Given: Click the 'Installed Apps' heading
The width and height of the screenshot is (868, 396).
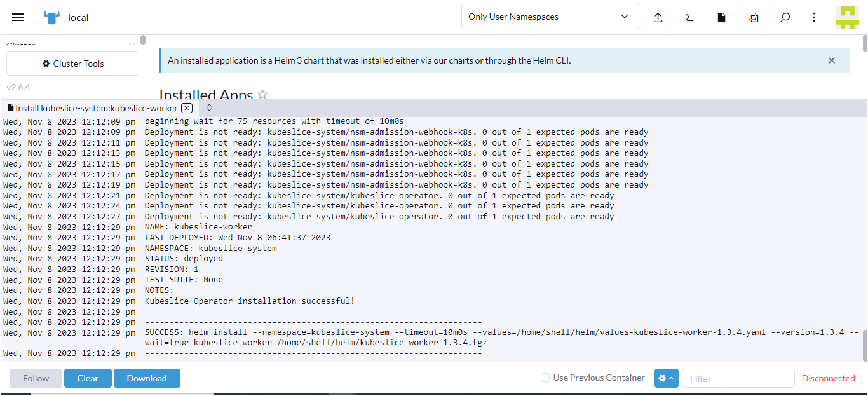Looking at the screenshot, I should [206, 94].
